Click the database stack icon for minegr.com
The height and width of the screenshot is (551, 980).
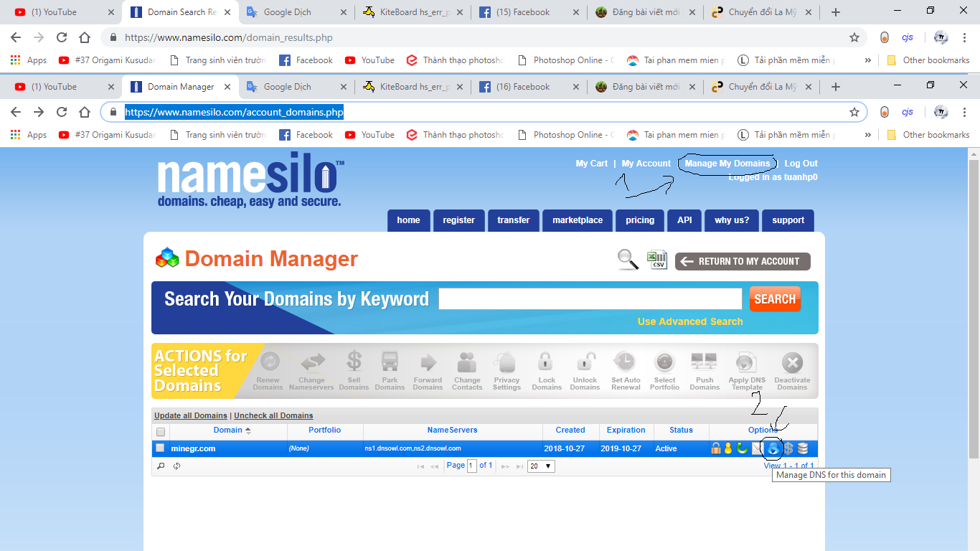pyautogui.click(x=803, y=448)
